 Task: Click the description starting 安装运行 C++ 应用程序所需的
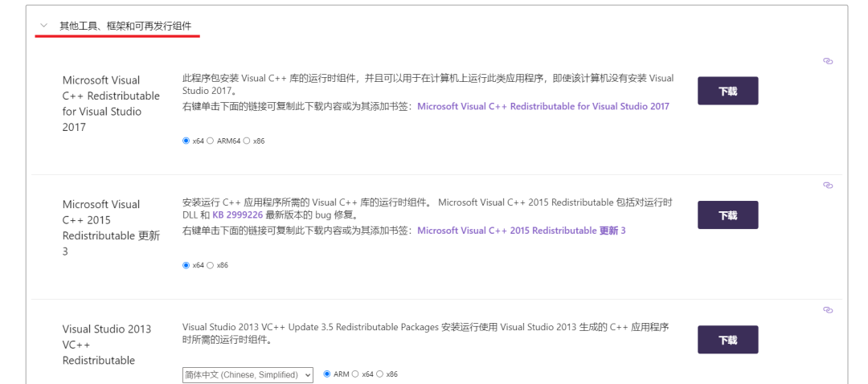click(427, 209)
